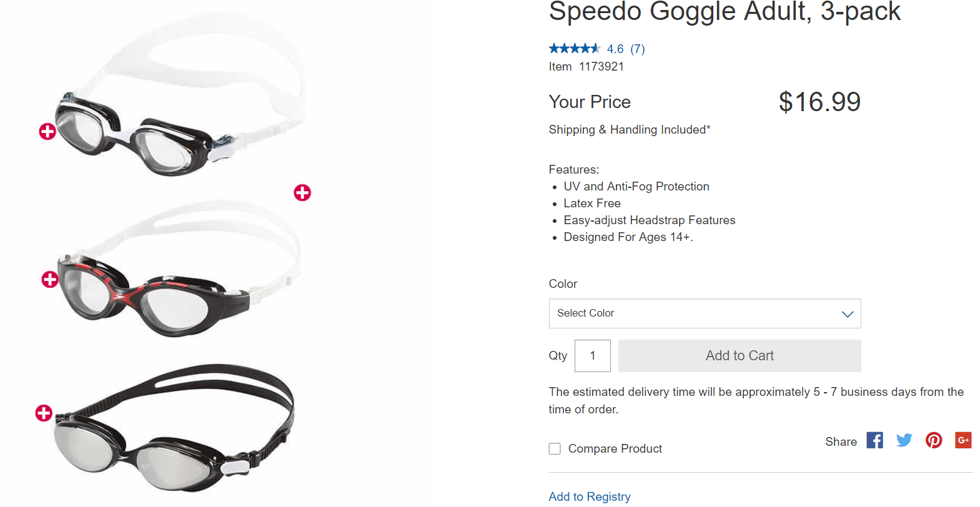The image size is (980, 507).
Task: Pin the product on Pinterest
Action: [x=934, y=441]
